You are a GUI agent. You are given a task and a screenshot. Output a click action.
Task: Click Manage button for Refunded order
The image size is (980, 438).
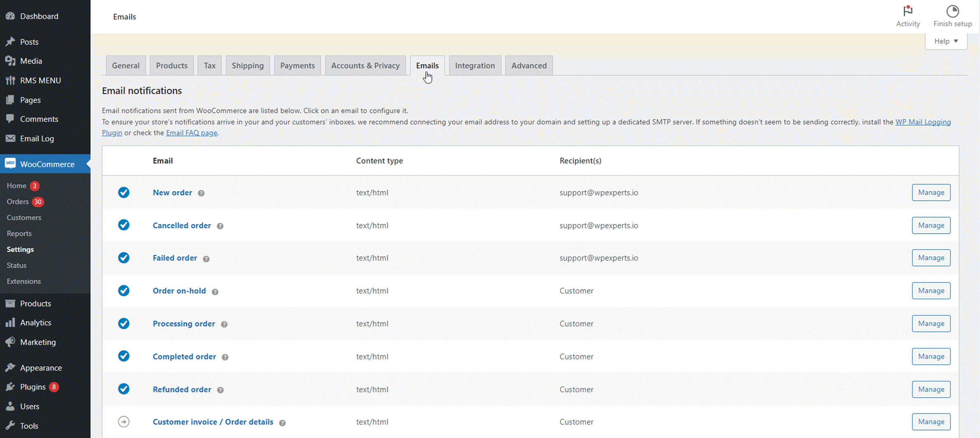(x=931, y=389)
